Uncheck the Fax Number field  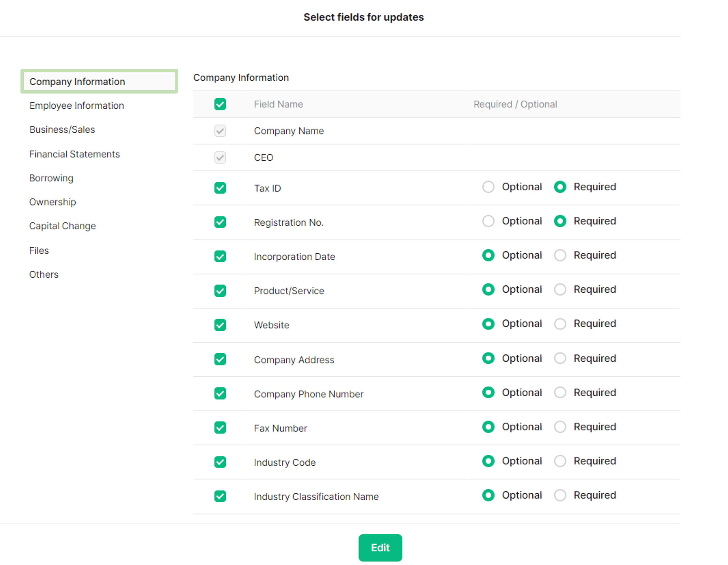click(220, 428)
